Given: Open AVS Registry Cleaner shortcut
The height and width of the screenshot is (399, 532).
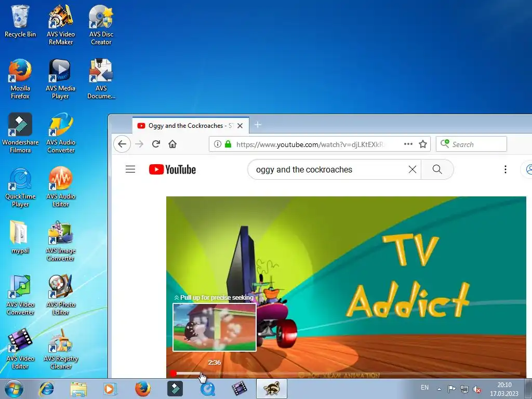Looking at the screenshot, I should pos(61,349).
